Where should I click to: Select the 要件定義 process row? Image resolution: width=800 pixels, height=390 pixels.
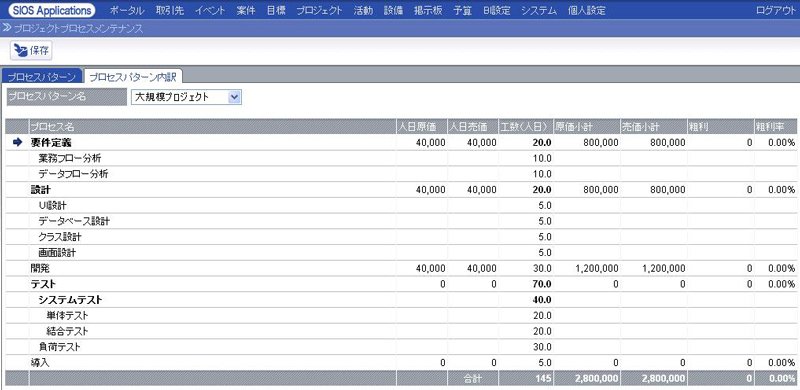point(401,142)
